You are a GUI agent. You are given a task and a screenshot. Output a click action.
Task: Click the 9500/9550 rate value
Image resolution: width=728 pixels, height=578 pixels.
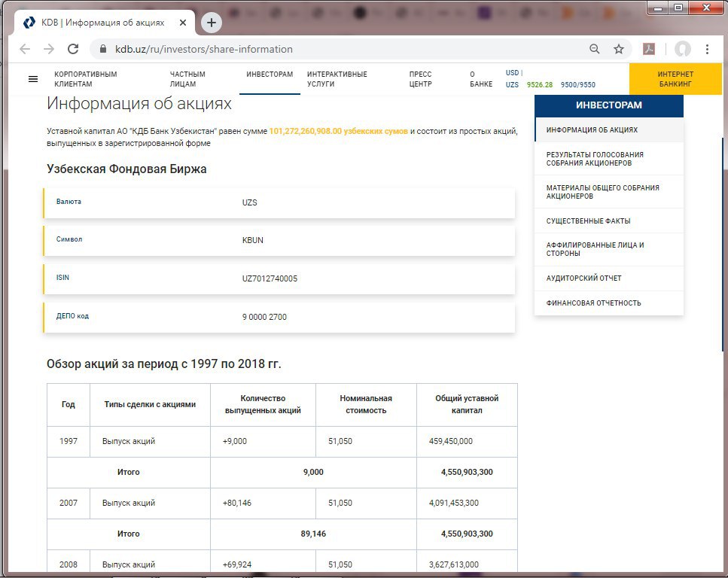click(x=577, y=85)
